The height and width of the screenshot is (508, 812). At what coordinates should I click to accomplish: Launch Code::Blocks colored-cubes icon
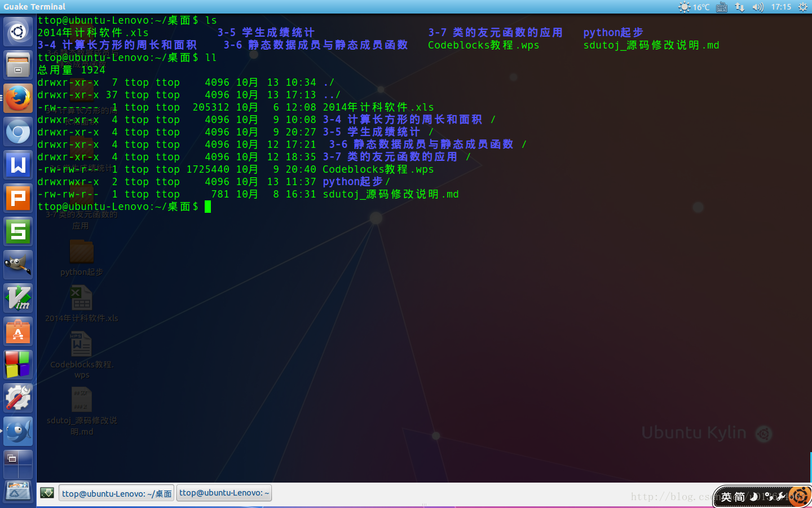tap(18, 365)
